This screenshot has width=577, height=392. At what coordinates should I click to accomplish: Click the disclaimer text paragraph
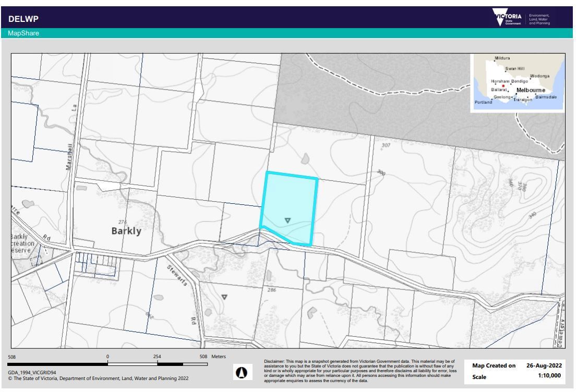pos(360,371)
